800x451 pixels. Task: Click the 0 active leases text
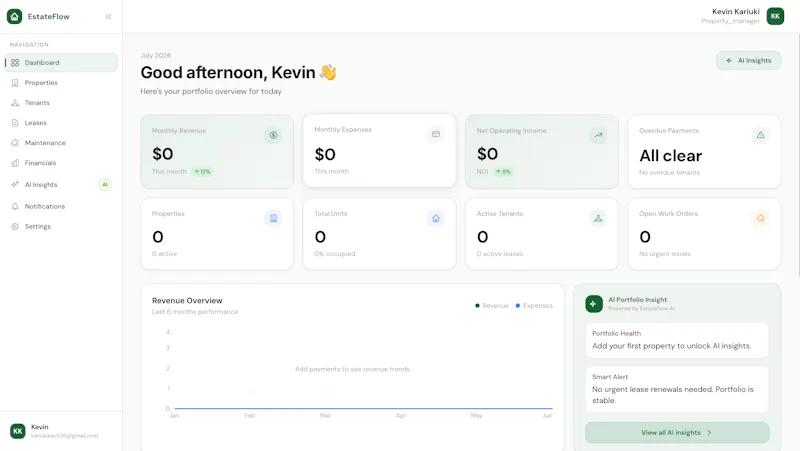point(499,254)
